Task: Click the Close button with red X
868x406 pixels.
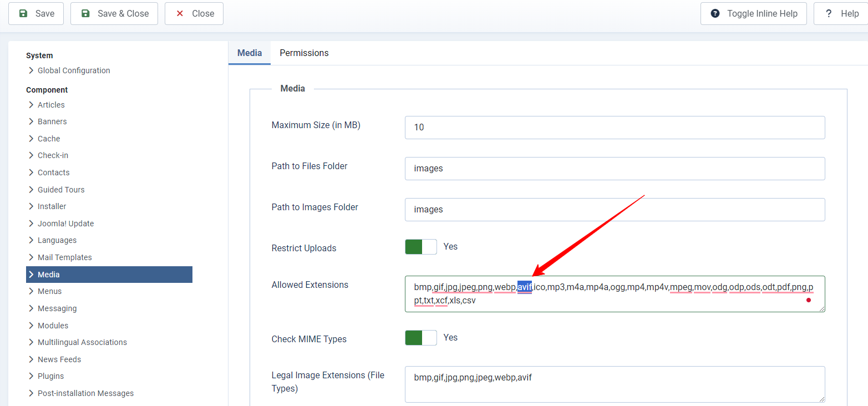Action: (194, 14)
